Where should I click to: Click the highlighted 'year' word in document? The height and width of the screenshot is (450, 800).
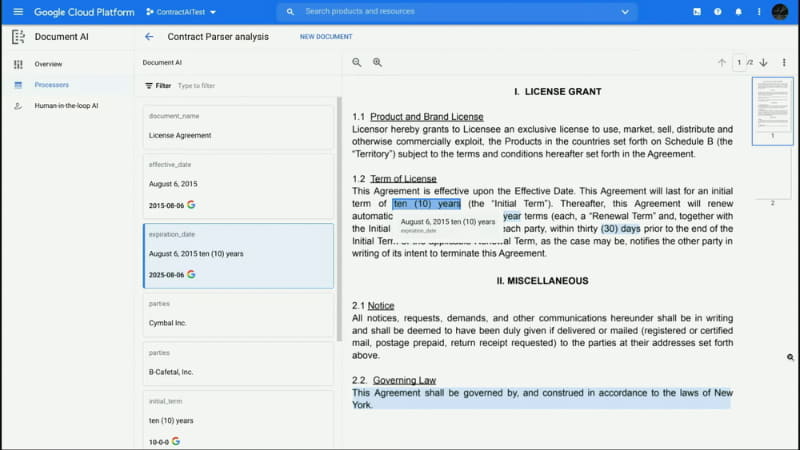[x=512, y=216]
